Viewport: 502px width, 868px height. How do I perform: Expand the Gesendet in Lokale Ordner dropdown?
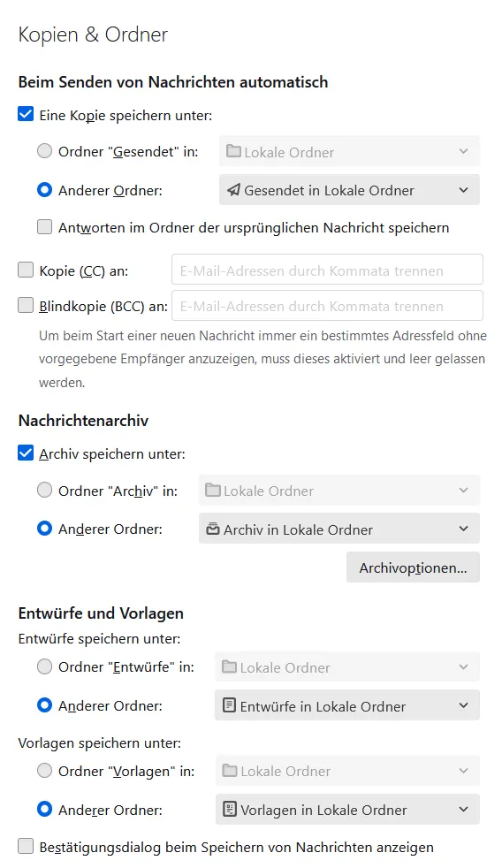(349, 190)
